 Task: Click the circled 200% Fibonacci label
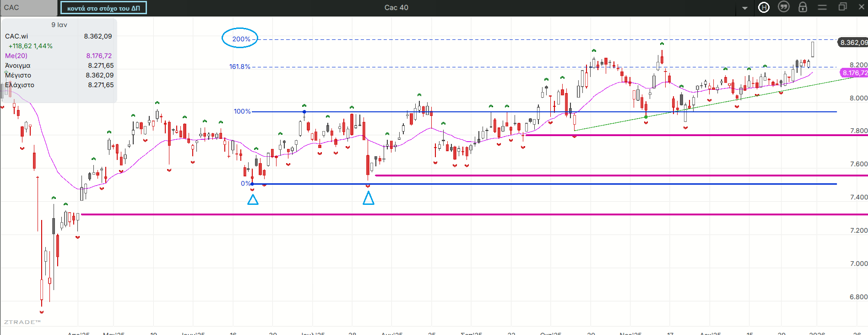click(x=240, y=39)
